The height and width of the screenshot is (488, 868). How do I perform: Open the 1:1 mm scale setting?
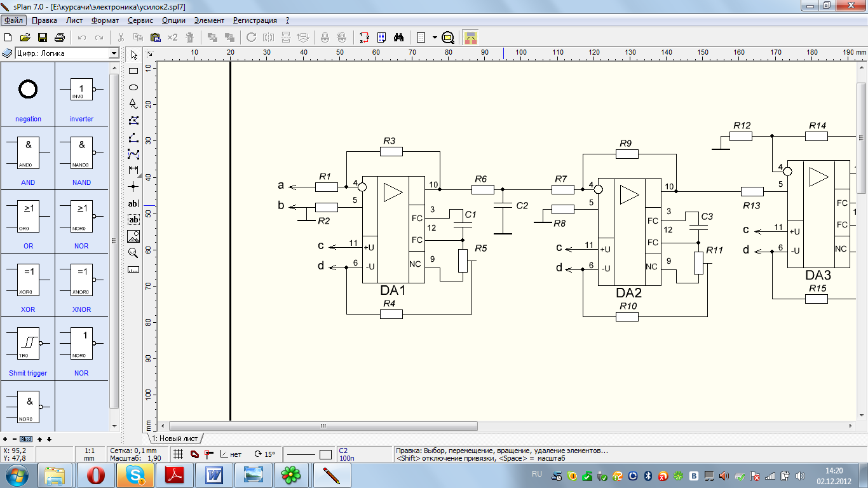point(89,454)
